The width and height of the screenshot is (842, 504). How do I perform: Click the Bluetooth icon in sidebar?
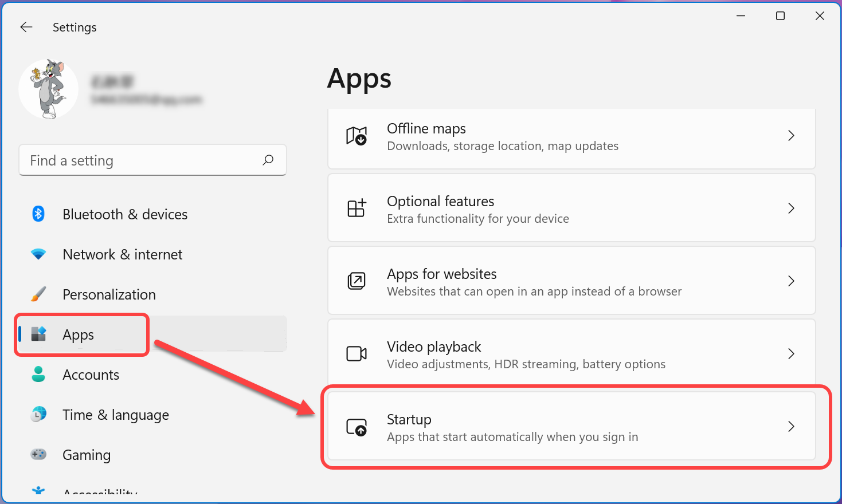coord(38,214)
